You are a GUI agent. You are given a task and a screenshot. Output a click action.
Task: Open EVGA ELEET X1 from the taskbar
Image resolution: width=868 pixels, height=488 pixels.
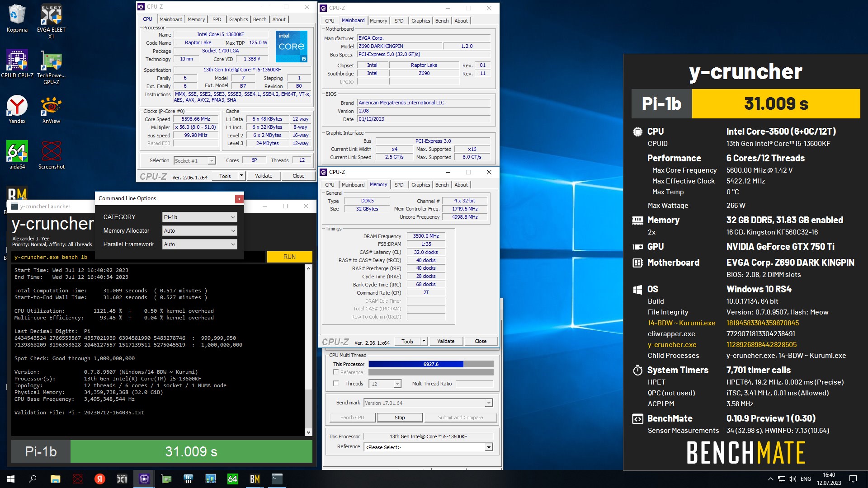click(x=122, y=479)
